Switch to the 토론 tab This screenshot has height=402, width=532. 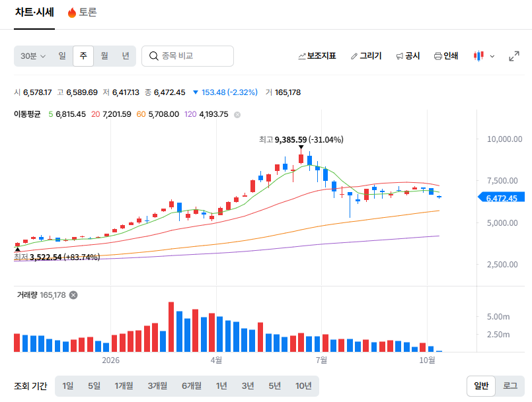[x=83, y=13]
